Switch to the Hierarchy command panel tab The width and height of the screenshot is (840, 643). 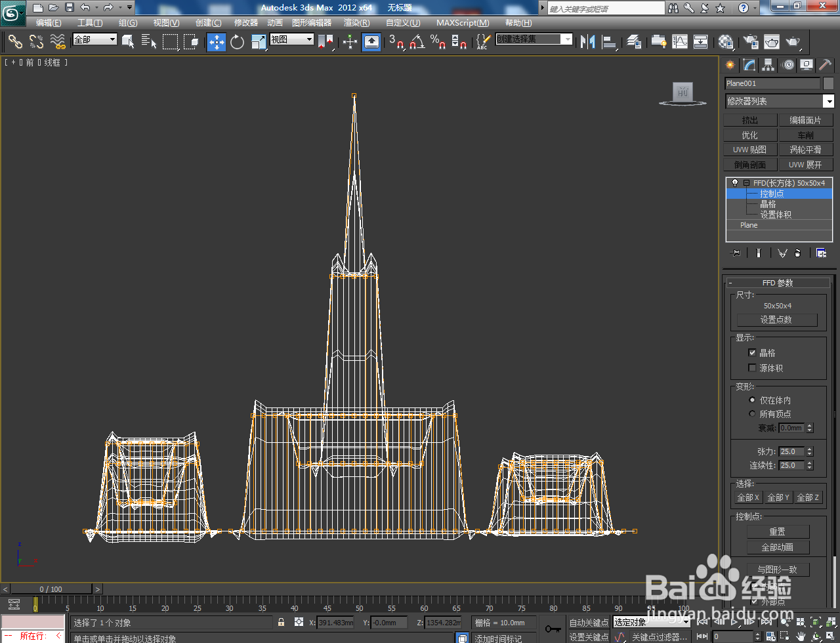768,65
